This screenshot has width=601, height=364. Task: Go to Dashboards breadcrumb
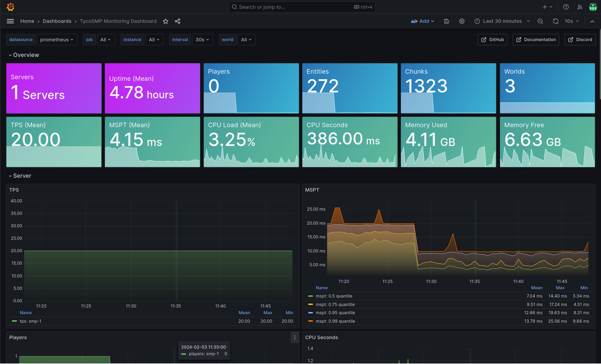tap(57, 21)
